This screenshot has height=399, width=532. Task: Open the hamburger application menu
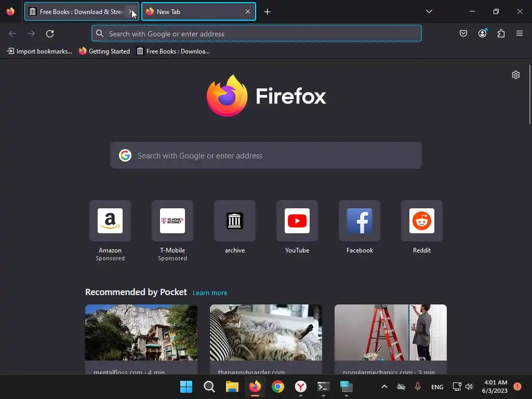pyautogui.click(x=520, y=33)
